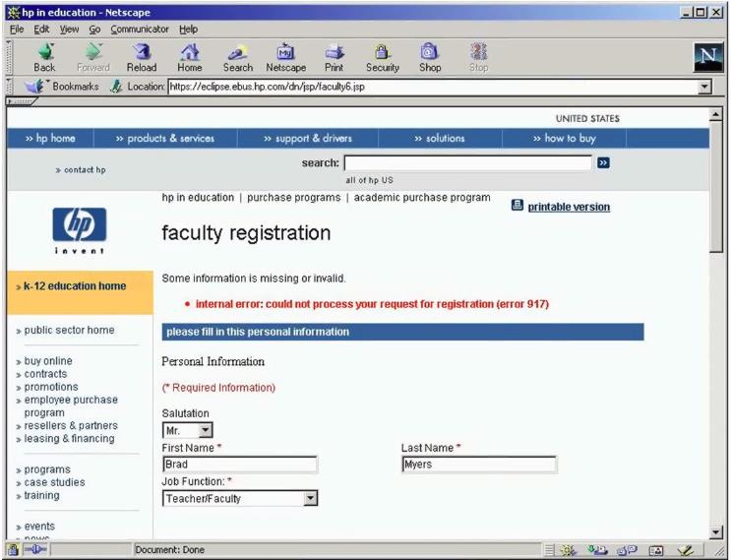This screenshot has width=731, height=560.
Task: Click the search go arrow button
Action: [603, 162]
